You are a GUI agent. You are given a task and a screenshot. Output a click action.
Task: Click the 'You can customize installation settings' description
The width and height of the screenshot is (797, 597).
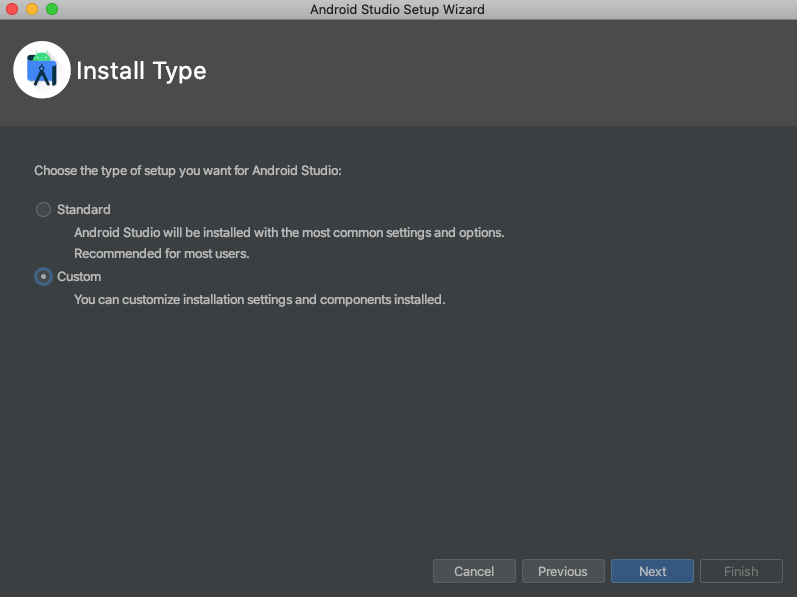(259, 299)
